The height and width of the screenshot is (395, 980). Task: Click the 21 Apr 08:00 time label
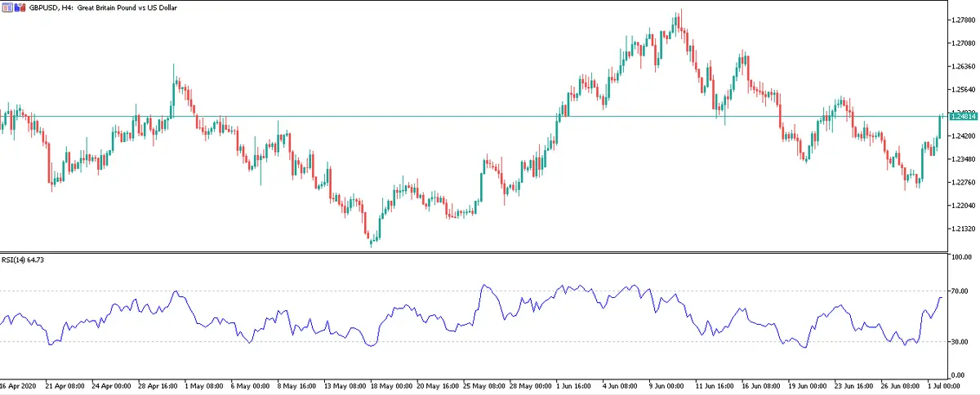67,385
